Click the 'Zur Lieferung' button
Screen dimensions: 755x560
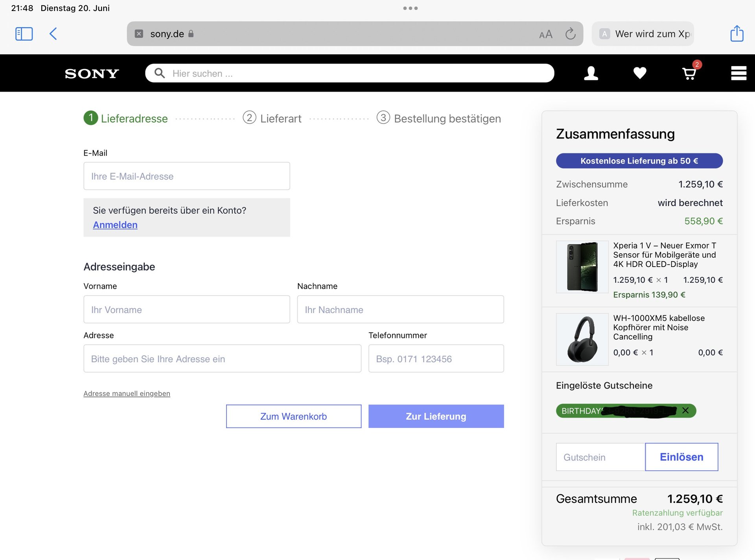point(436,416)
